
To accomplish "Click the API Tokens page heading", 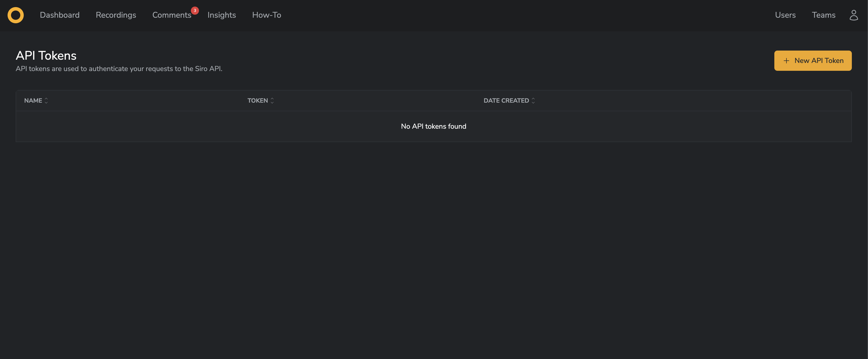I will pyautogui.click(x=46, y=56).
